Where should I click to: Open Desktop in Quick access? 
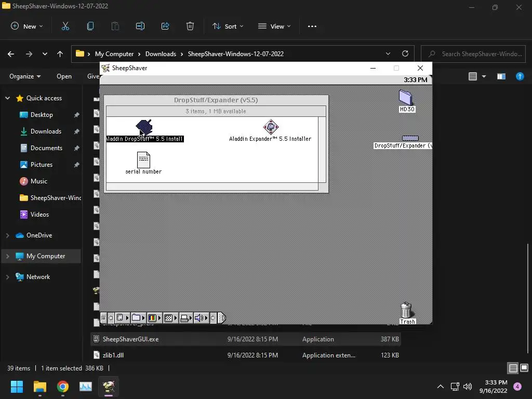(x=42, y=115)
